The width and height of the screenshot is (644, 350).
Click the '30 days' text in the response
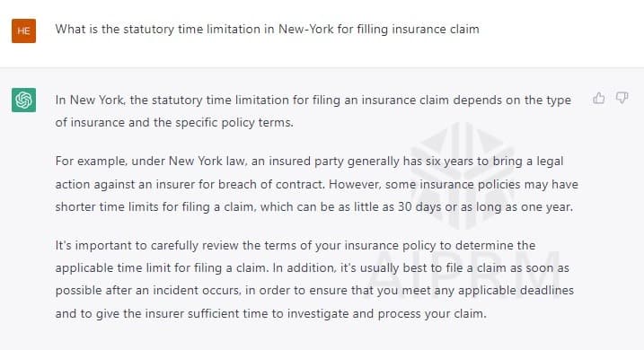pos(419,206)
